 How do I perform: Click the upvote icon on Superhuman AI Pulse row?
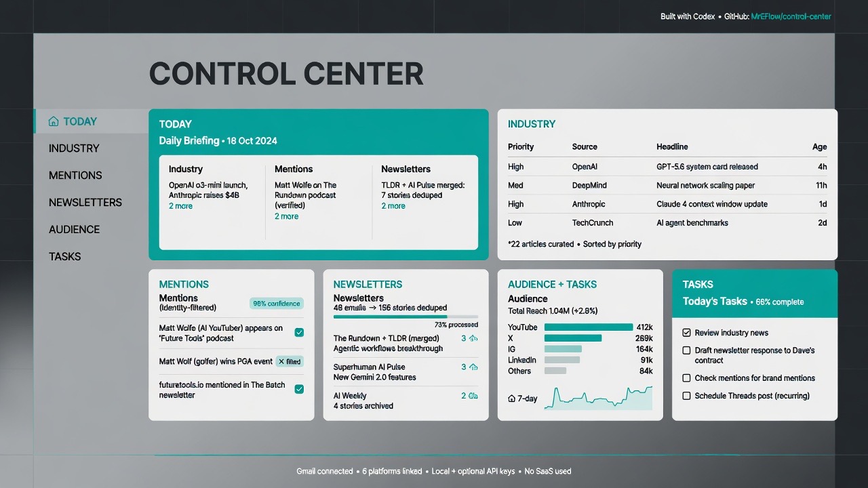click(x=473, y=367)
